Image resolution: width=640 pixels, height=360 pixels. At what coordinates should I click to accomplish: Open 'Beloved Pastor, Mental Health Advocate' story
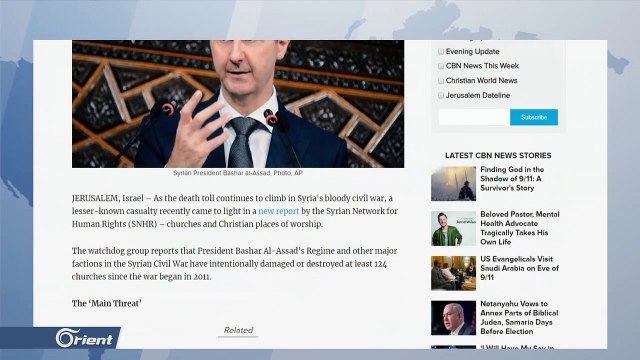point(520,228)
